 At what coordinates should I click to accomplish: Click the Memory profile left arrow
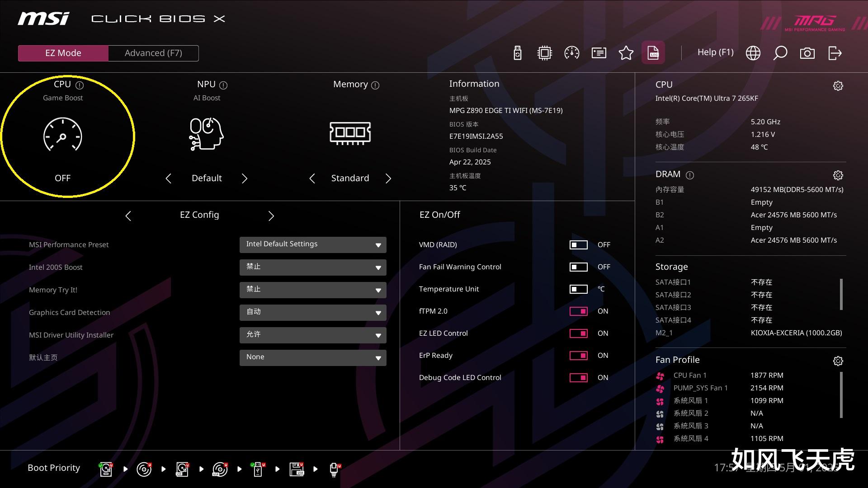(312, 178)
